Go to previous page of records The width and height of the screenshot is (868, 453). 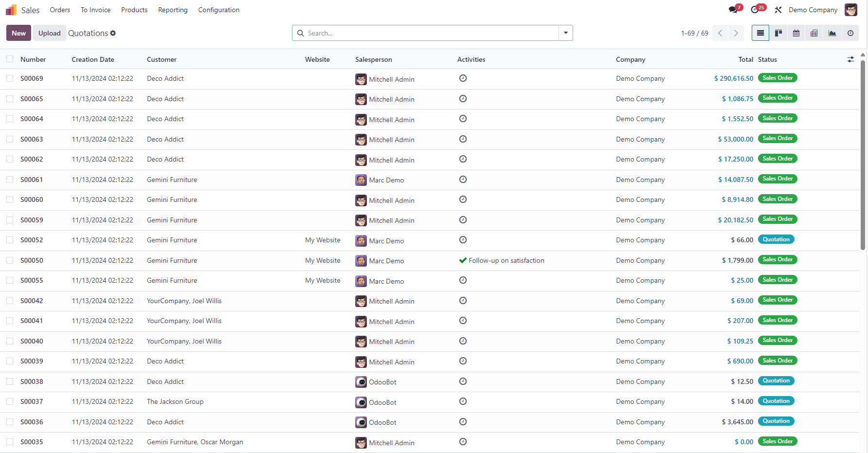coord(720,33)
